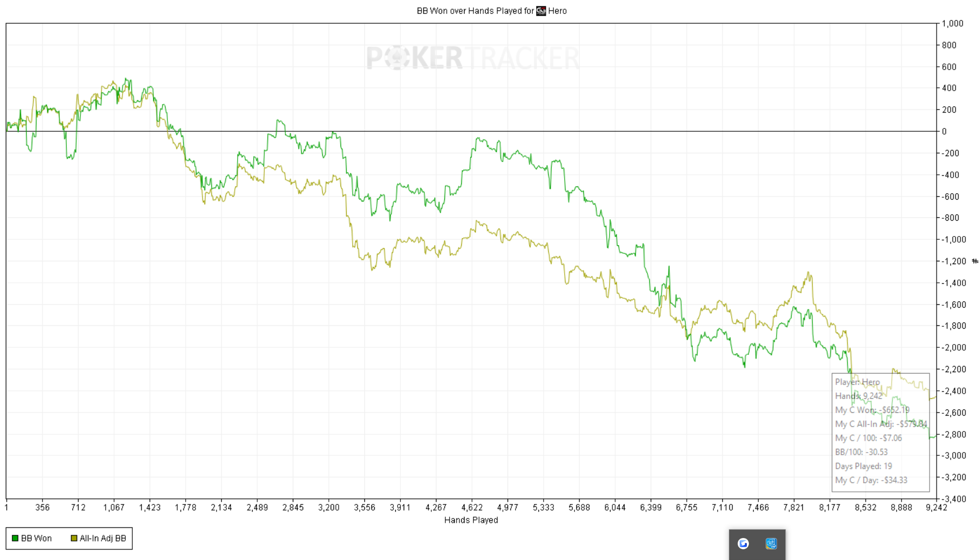Select the "All-In Adj BB" legend label
Viewport: 980px width, 560px height.
pos(103,538)
